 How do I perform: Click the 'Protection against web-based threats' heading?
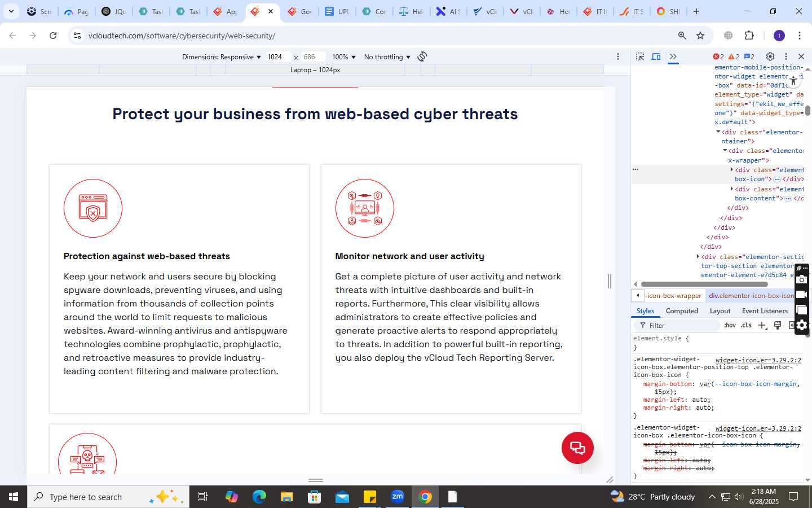pyautogui.click(x=147, y=256)
